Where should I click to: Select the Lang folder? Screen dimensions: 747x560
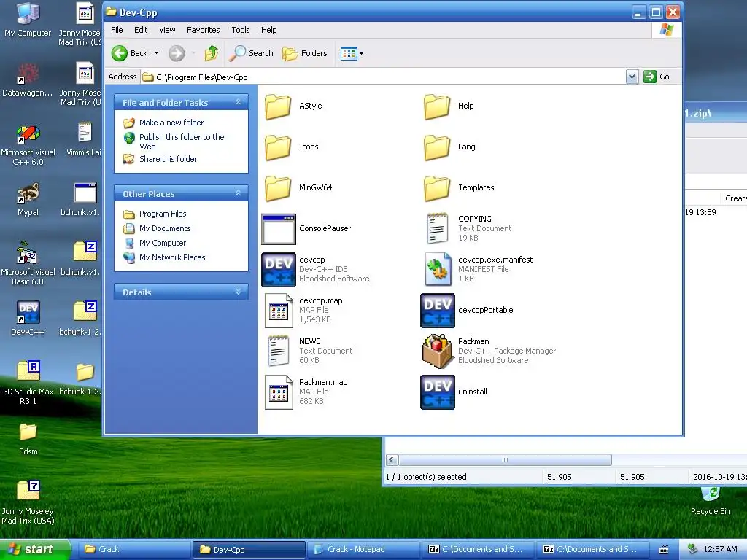(437, 147)
